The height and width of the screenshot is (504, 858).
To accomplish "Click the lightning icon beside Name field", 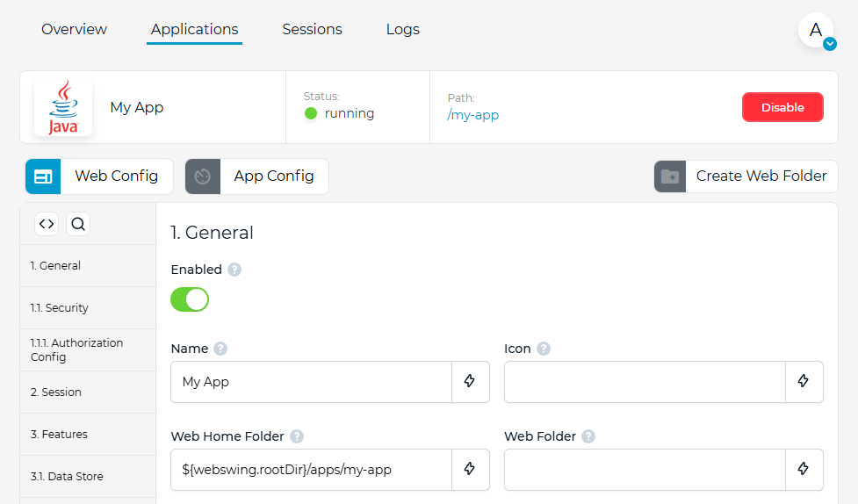I will click(x=470, y=381).
